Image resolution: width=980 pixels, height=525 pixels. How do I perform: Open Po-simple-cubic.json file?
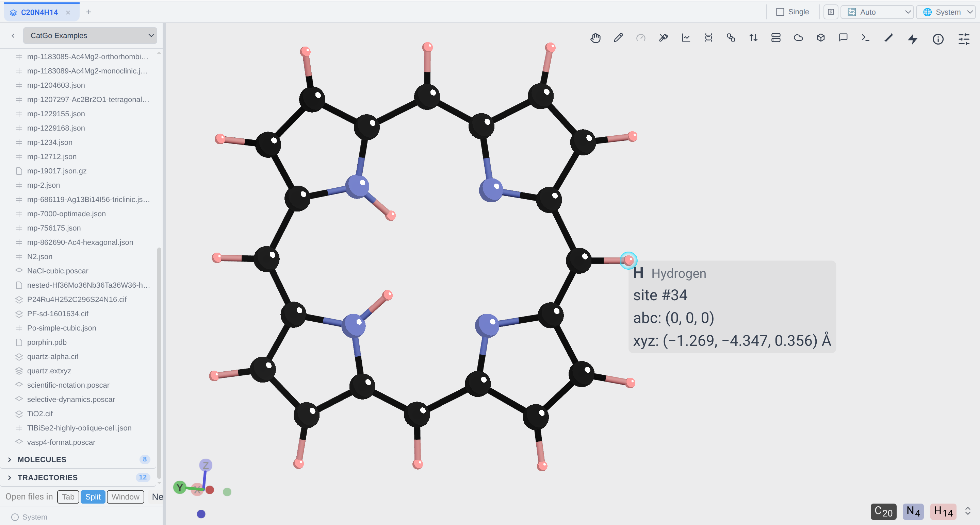point(61,328)
